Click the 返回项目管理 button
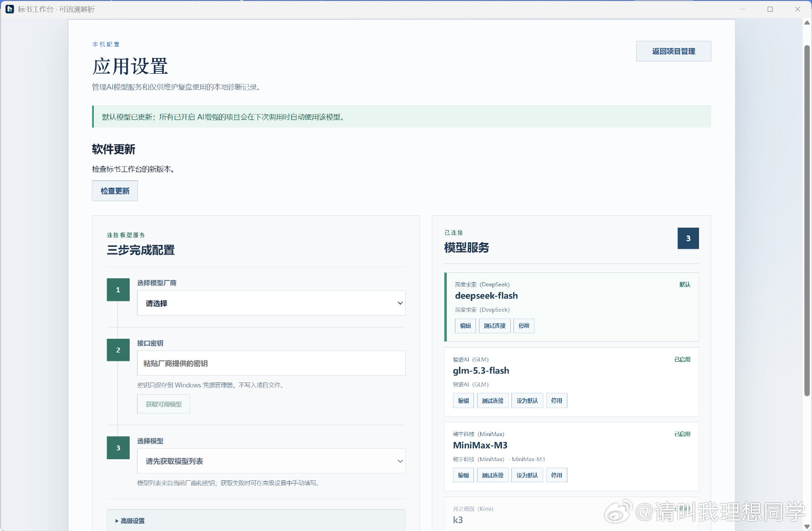The image size is (812, 531). pos(673,51)
